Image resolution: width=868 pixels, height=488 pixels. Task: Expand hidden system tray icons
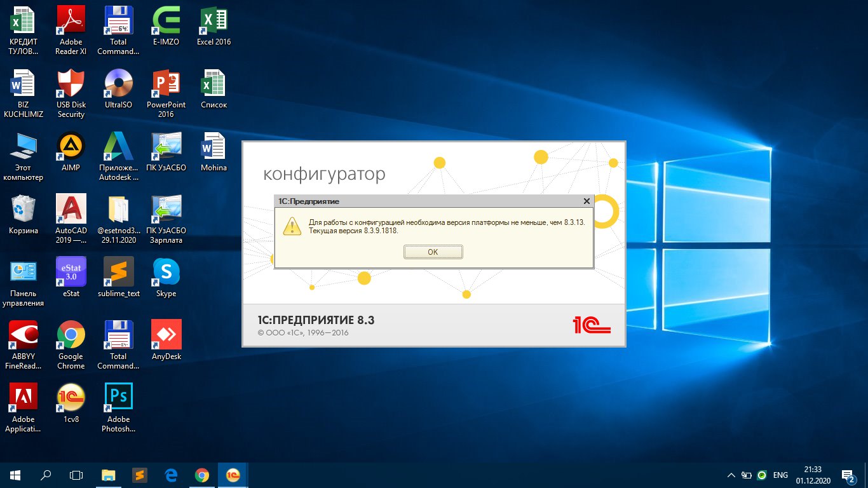click(731, 475)
